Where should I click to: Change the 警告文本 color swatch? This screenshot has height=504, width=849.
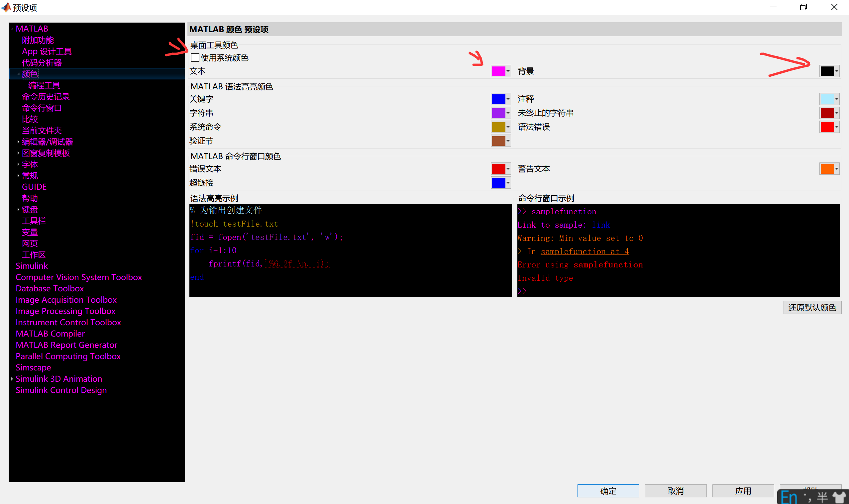(x=829, y=168)
